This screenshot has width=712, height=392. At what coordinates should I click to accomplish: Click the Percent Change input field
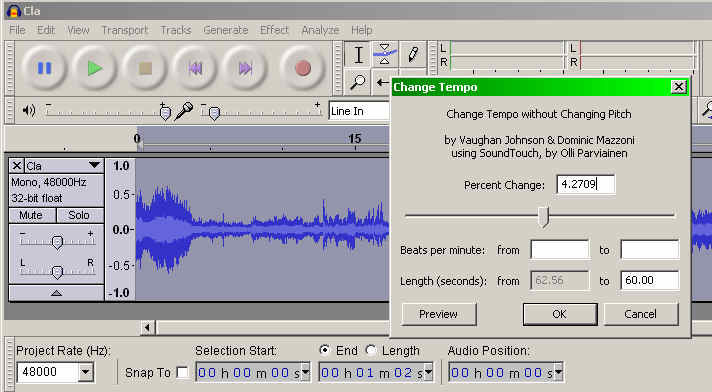586,184
